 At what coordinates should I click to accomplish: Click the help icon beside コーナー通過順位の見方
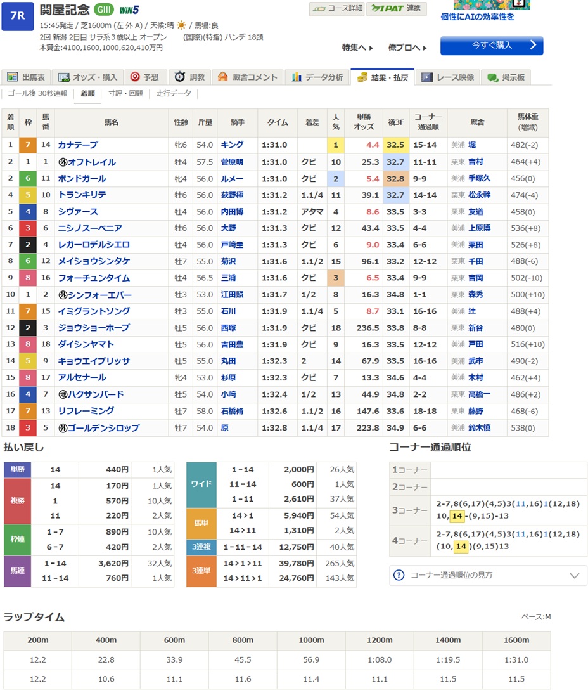399,575
